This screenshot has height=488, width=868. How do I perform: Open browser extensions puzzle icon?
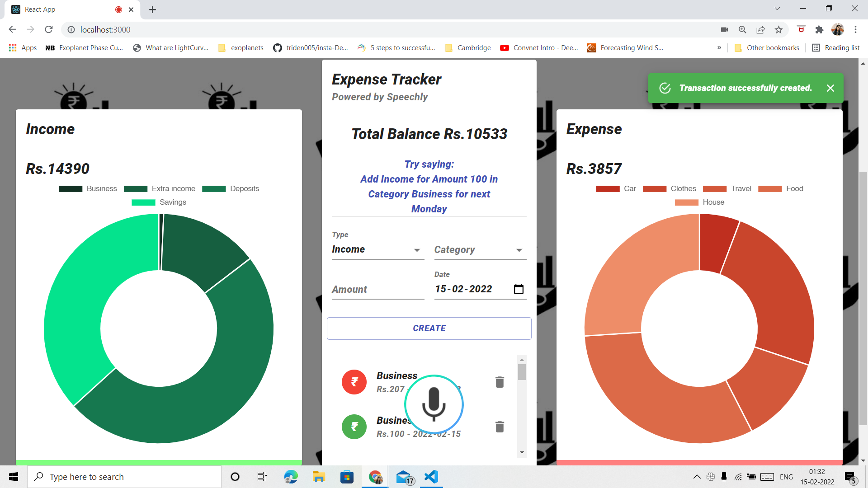pos(819,30)
